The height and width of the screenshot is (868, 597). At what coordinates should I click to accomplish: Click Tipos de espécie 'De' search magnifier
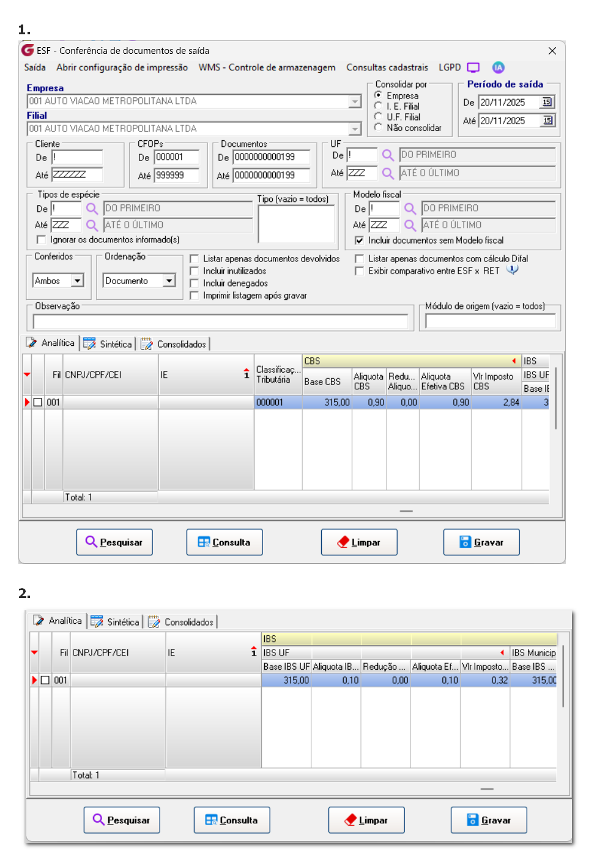pyautogui.click(x=92, y=209)
